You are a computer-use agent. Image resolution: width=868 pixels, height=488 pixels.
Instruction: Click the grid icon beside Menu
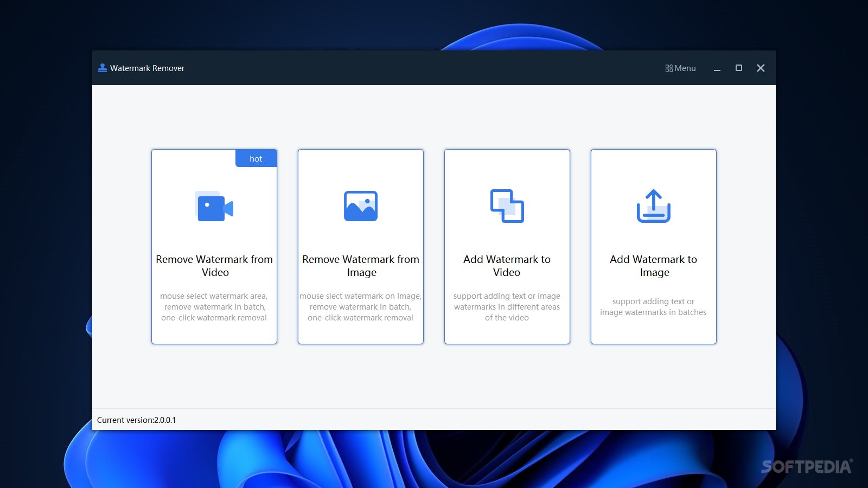tap(669, 68)
